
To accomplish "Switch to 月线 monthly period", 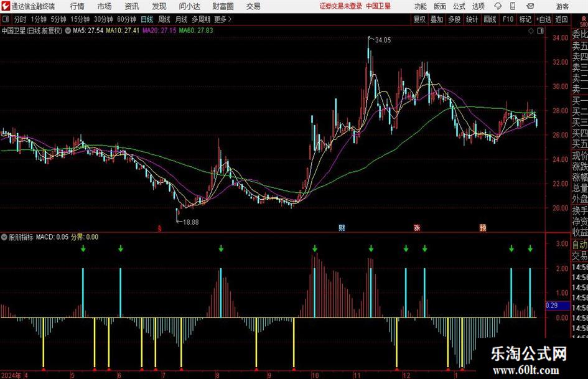I will coord(182,19).
